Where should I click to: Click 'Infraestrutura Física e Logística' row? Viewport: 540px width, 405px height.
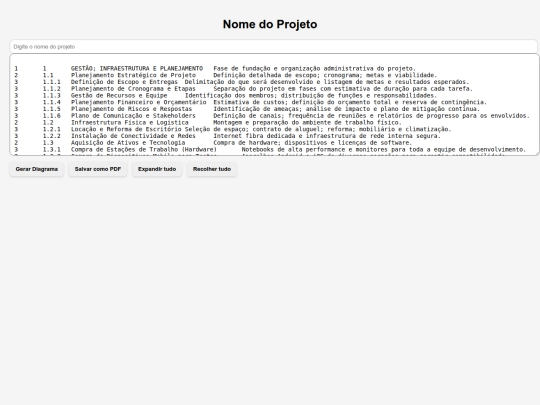[x=129, y=123]
